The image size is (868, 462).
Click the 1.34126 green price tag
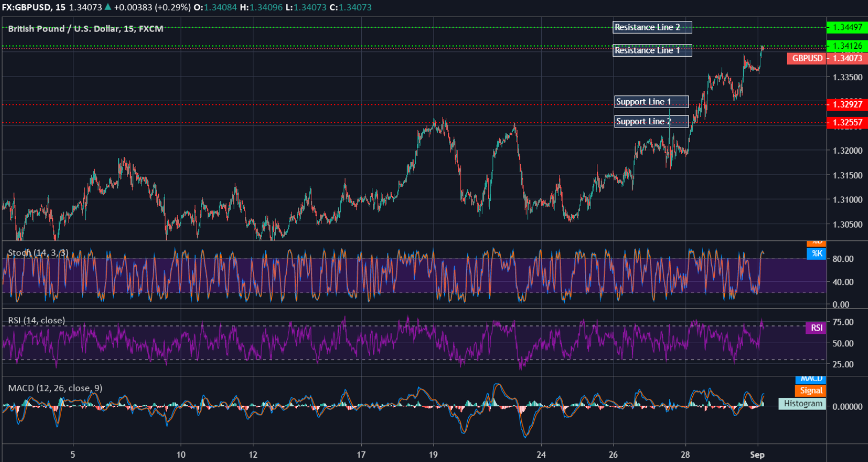[x=847, y=46]
